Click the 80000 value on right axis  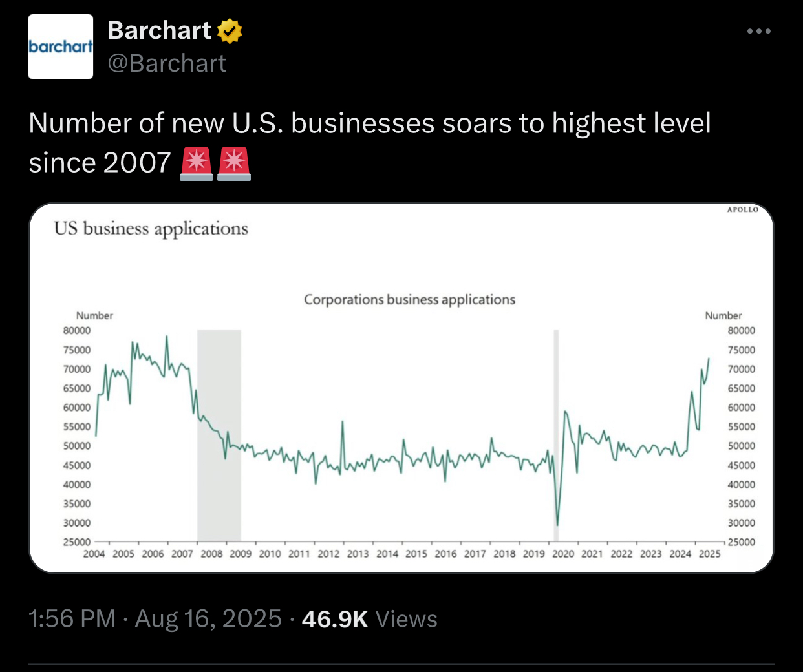[741, 330]
